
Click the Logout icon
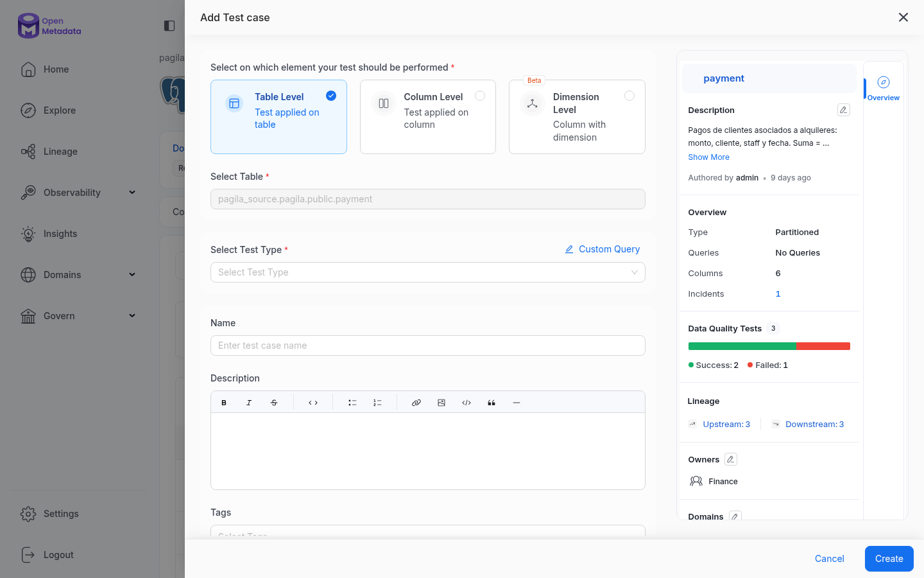click(28, 555)
